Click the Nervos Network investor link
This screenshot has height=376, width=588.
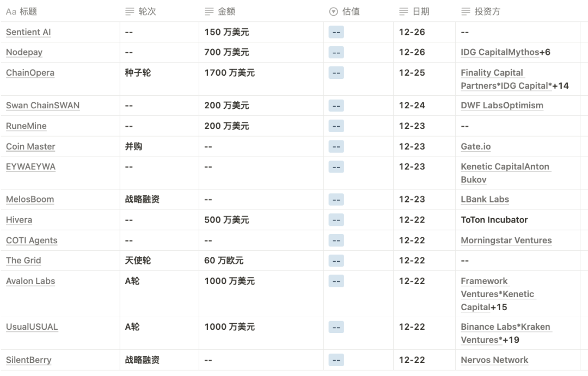tap(494, 360)
